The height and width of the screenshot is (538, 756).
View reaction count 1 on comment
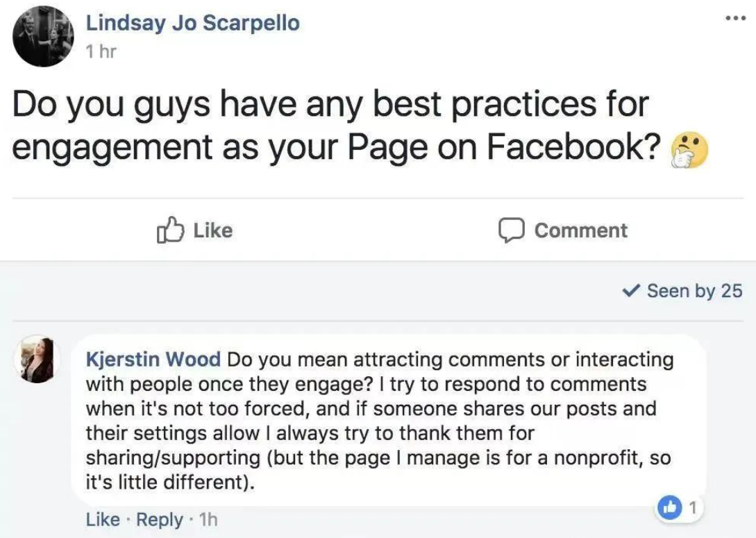click(693, 507)
